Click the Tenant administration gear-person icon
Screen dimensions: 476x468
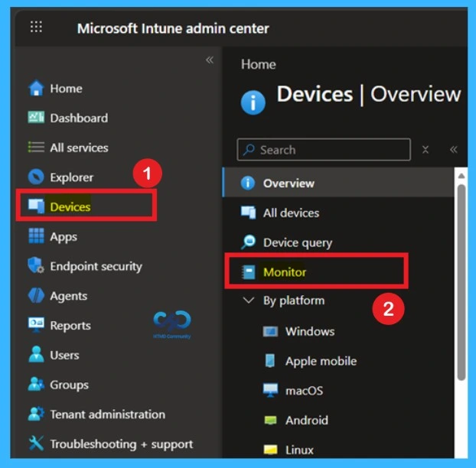36,414
